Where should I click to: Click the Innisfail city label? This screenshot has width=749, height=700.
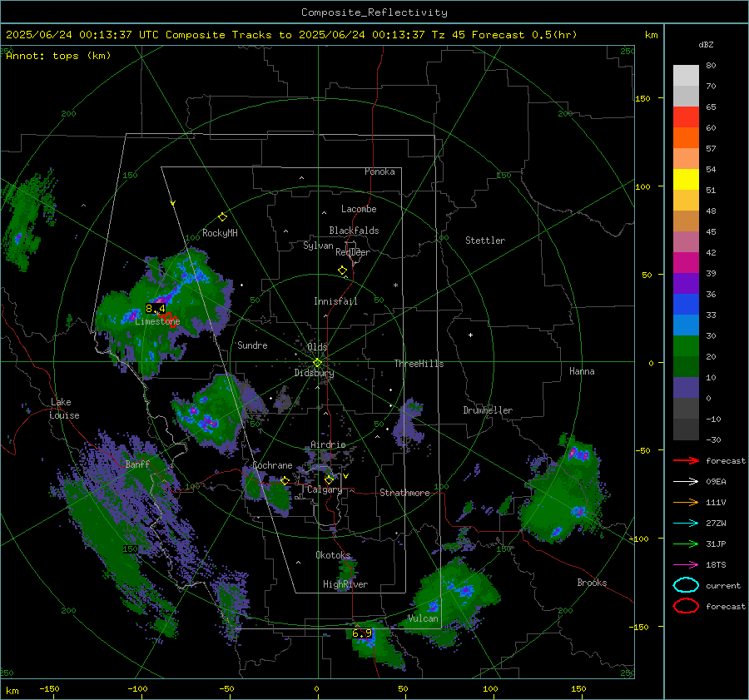(335, 301)
